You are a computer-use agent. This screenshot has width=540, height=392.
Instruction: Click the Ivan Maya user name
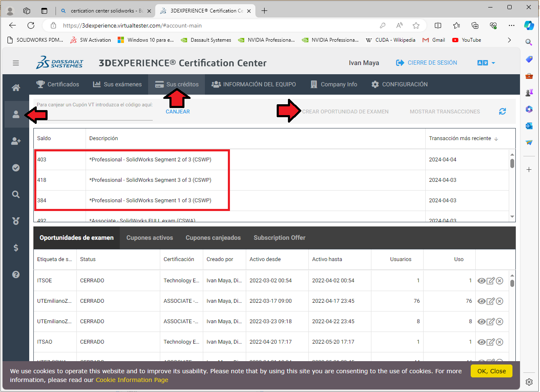pos(364,63)
